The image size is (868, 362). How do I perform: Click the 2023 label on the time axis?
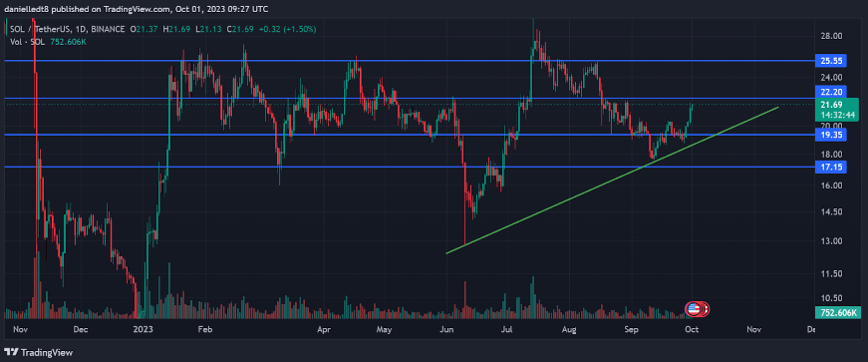143,329
